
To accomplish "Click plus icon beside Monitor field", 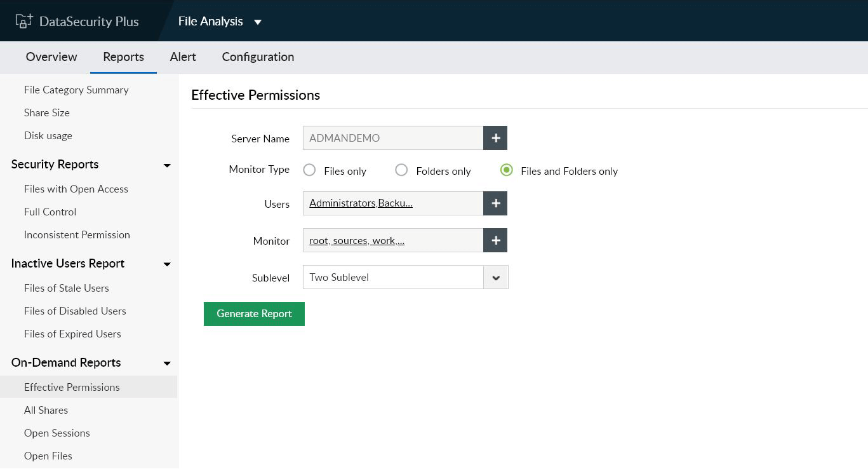I will click(x=495, y=240).
